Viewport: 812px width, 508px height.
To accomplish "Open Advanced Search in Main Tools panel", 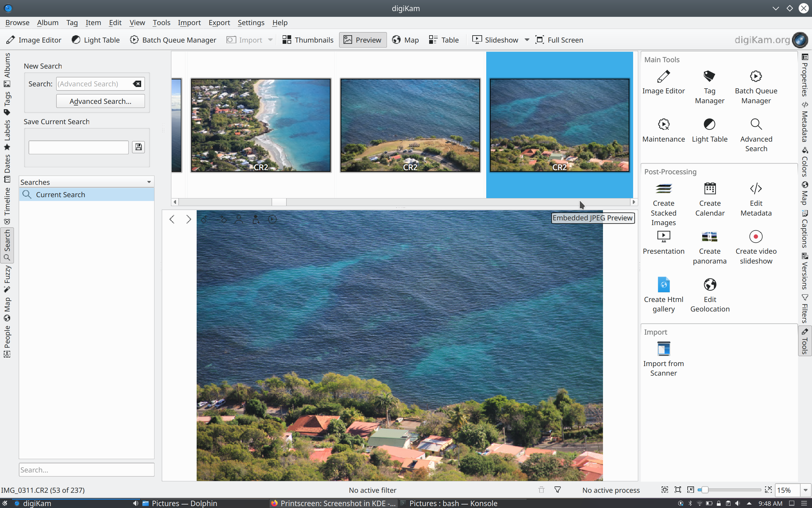I will pos(756,135).
